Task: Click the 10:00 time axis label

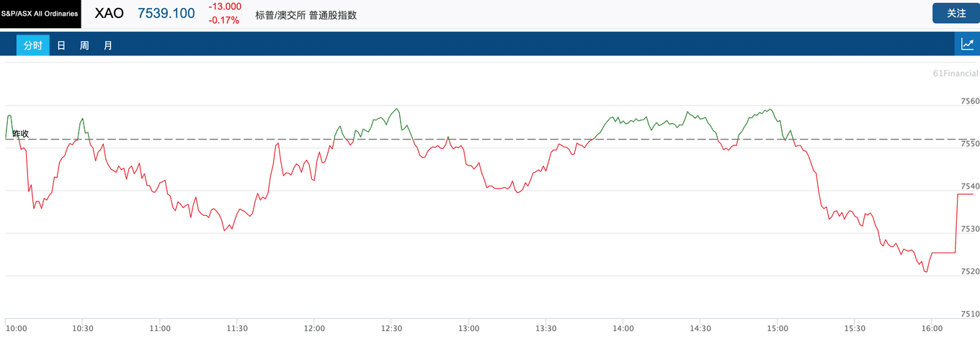Action: (x=17, y=328)
